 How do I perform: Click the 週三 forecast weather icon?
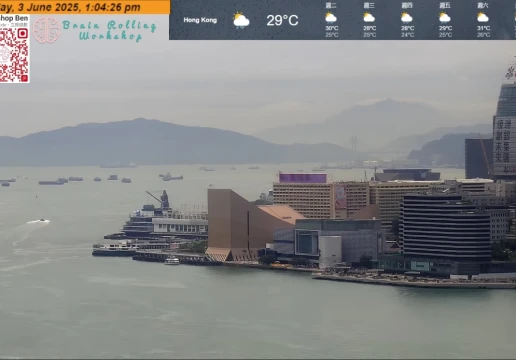click(x=369, y=17)
